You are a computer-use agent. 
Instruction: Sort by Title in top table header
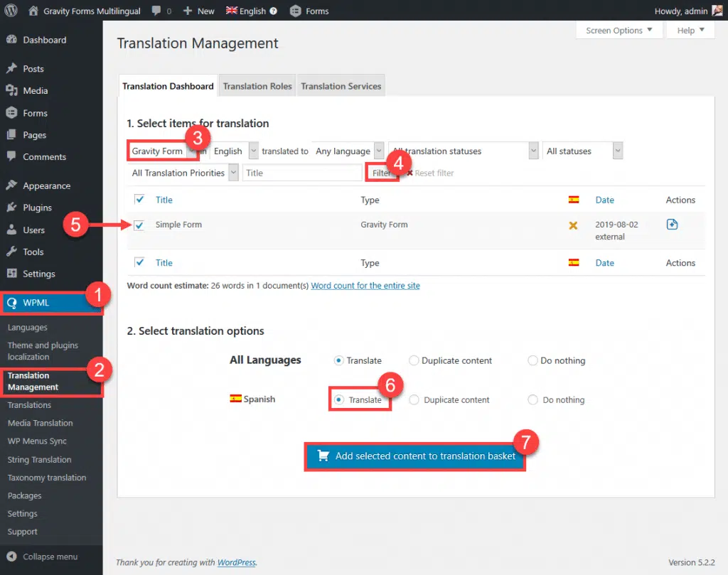tap(164, 200)
